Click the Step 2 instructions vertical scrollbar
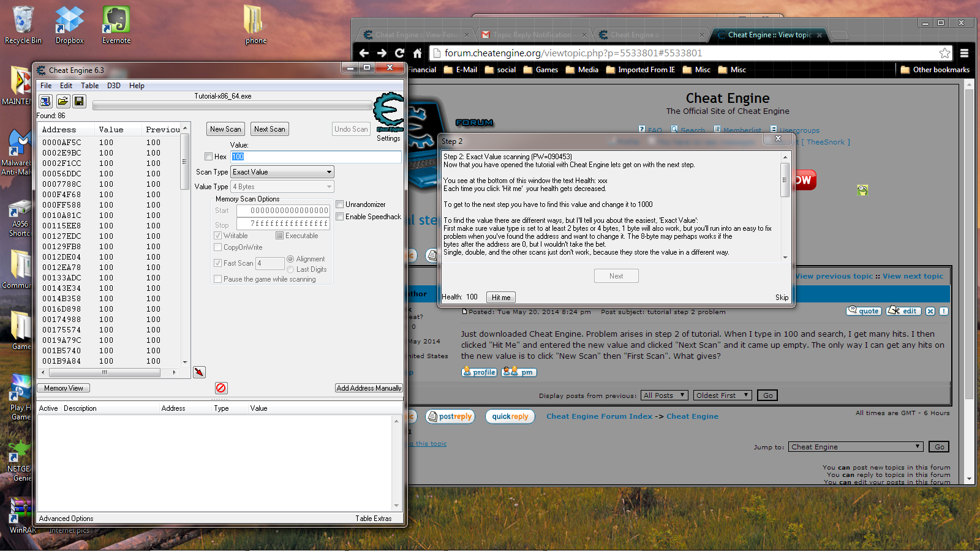The height and width of the screenshot is (551, 980). point(785,207)
